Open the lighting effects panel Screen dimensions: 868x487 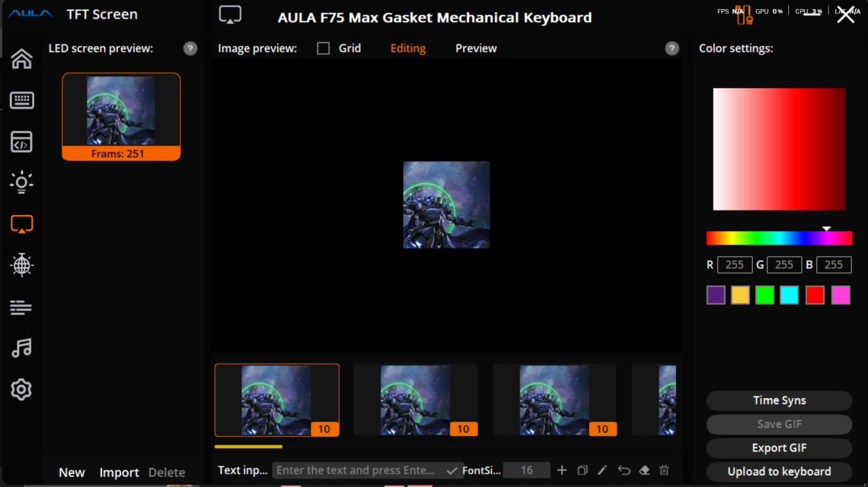[x=21, y=182]
